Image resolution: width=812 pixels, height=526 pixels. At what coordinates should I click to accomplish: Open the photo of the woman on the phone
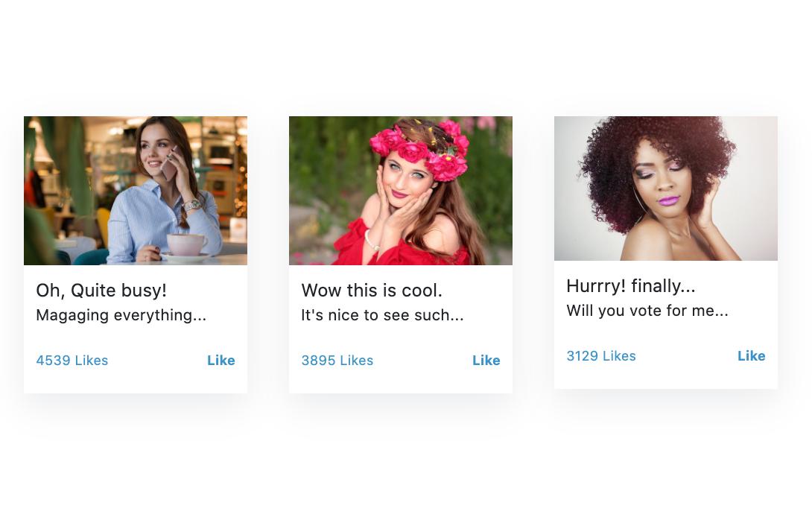point(135,191)
